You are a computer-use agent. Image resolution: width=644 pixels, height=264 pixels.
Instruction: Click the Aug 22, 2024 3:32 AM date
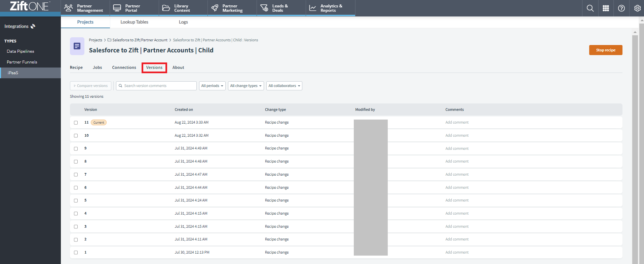(x=192, y=135)
